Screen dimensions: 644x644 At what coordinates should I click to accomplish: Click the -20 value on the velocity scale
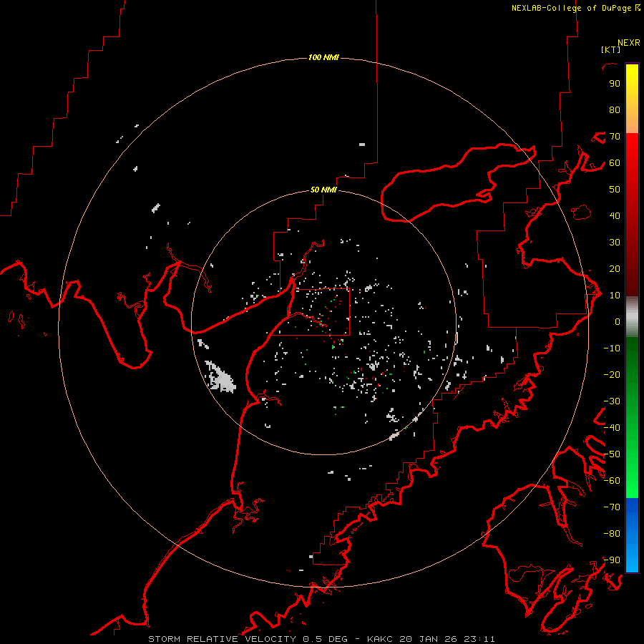pyautogui.click(x=612, y=375)
